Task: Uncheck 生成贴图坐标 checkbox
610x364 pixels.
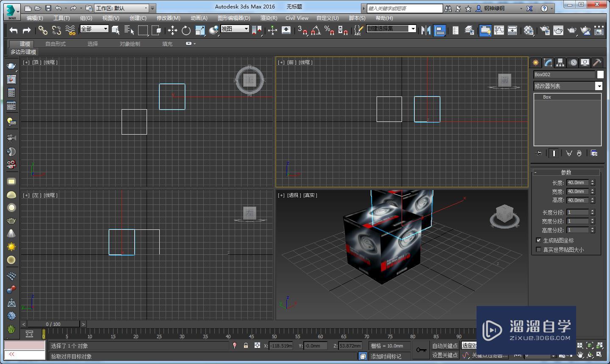Action: pyautogui.click(x=539, y=240)
